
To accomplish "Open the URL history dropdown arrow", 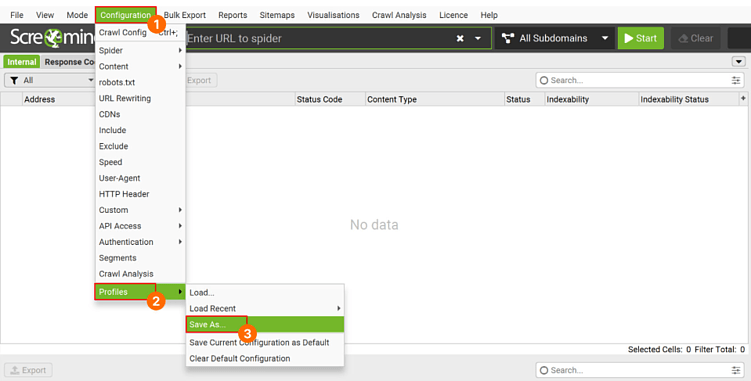I will pyautogui.click(x=478, y=38).
